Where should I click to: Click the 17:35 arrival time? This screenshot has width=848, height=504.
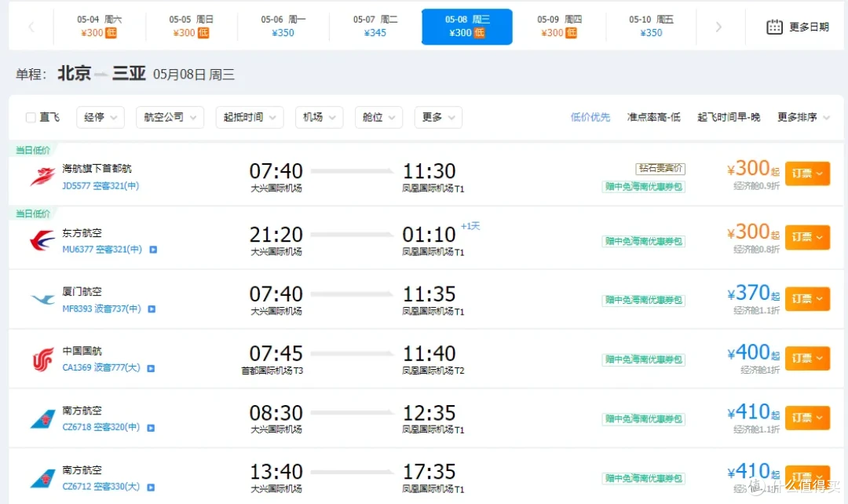point(429,472)
